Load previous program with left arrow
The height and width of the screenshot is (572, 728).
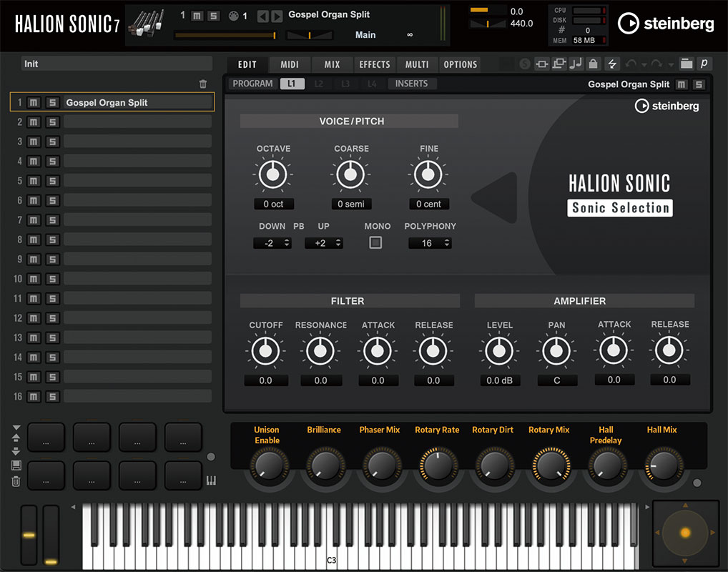262,16
